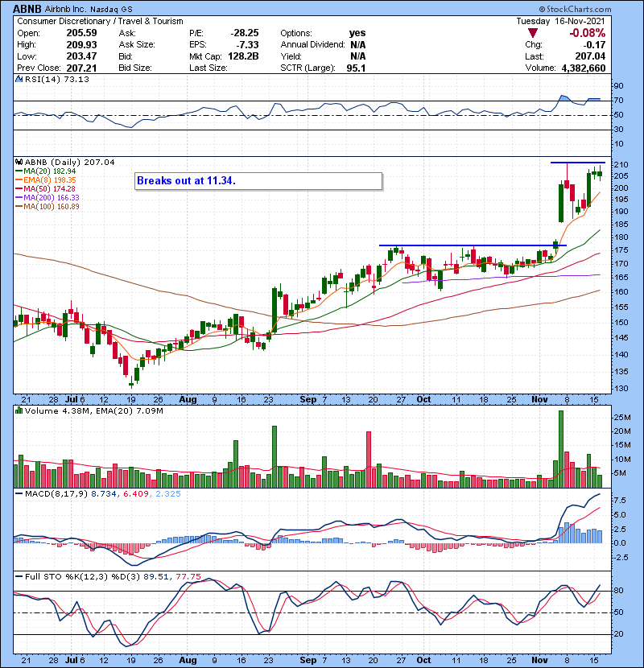Click the Aug label under the price chart
Viewport: 644px width, 668px height.
pos(188,400)
